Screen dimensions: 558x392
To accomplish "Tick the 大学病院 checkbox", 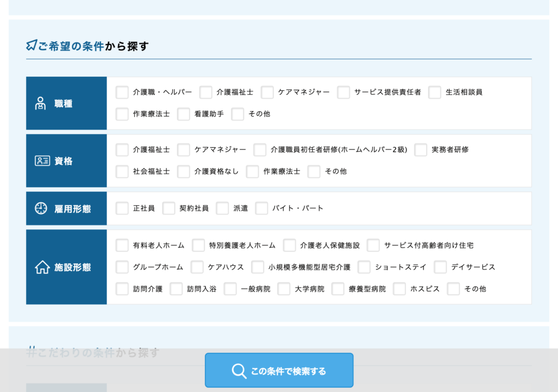I will [x=284, y=289].
